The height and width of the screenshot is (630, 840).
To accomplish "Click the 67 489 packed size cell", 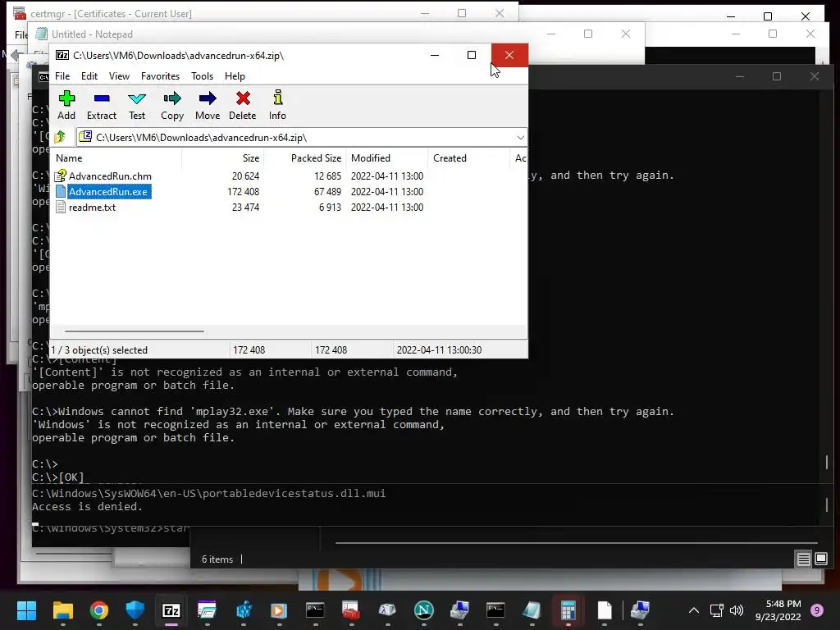I will click(x=327, y=192).
